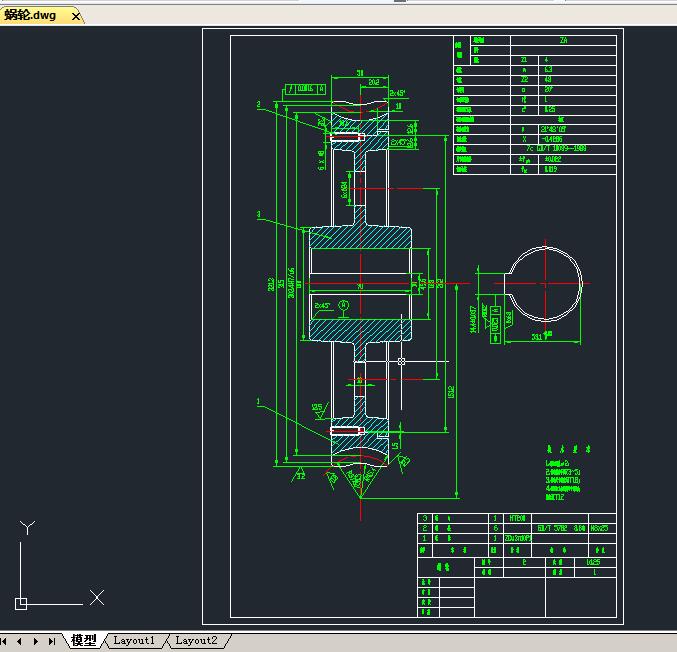Select the 20.2 dimension near top
The width and height of the screenshot is (677, 652).
click(x=374, y=82)
